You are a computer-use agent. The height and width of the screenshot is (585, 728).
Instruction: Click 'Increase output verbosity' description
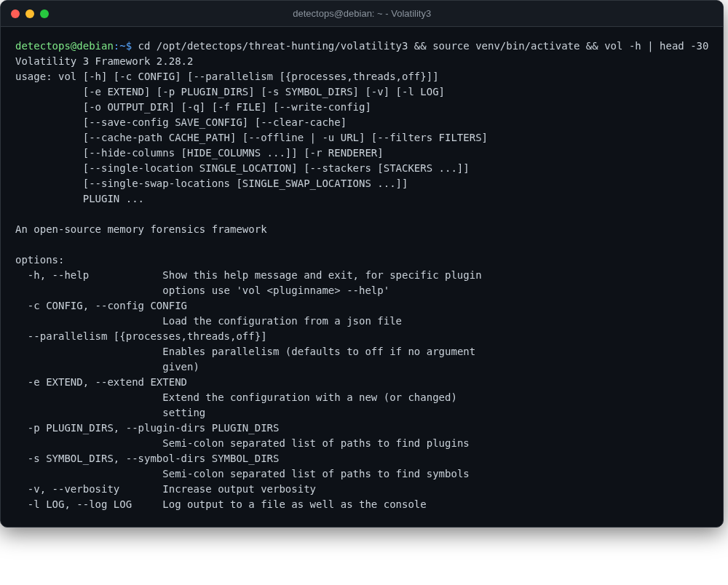(239, 490)
